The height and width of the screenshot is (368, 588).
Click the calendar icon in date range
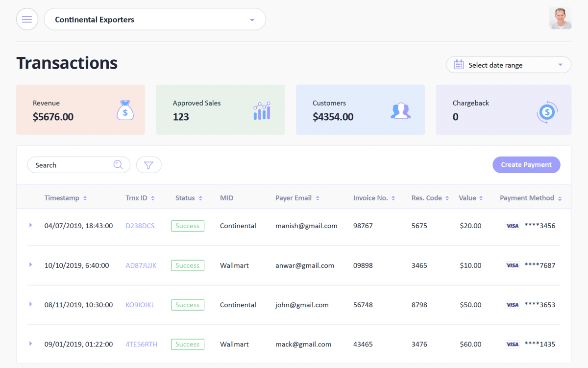[x=459, y=65]
